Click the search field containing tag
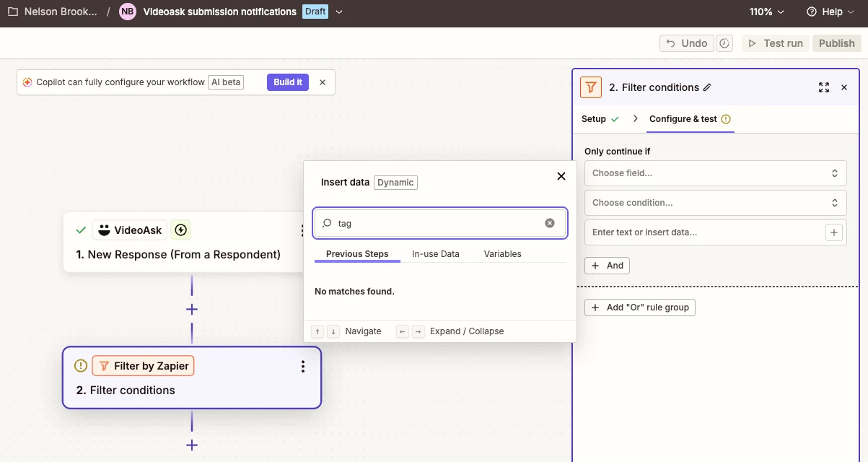This screenshot has width=868, height=462. point(440,223)
